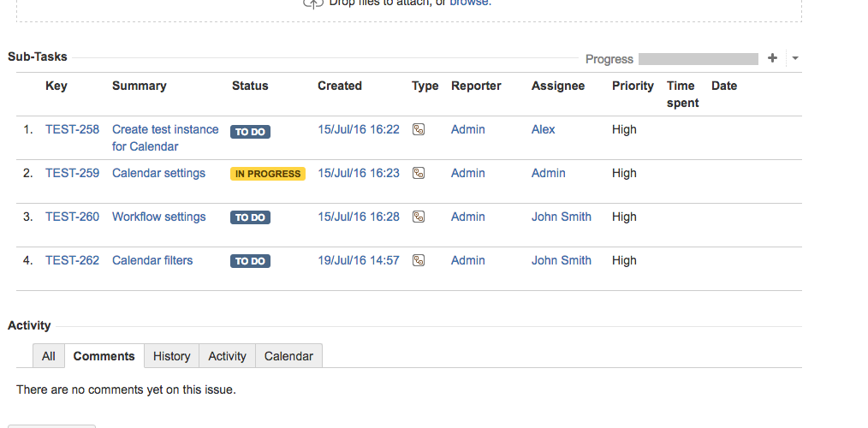
Task: Click the Sub-Tasks progress bar
Action: (698, 59)
